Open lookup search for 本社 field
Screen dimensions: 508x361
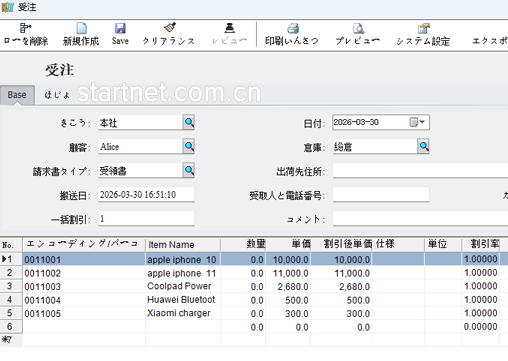coord(189,122)
